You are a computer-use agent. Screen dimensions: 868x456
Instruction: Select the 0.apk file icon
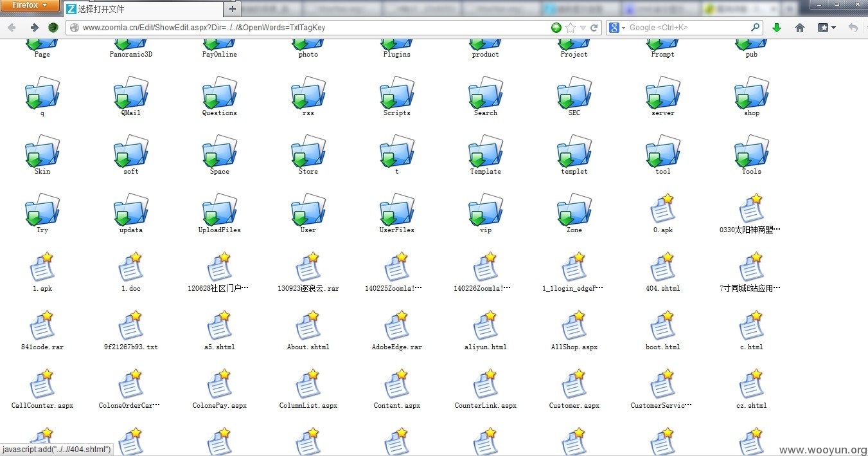click(x=662, y=208)
